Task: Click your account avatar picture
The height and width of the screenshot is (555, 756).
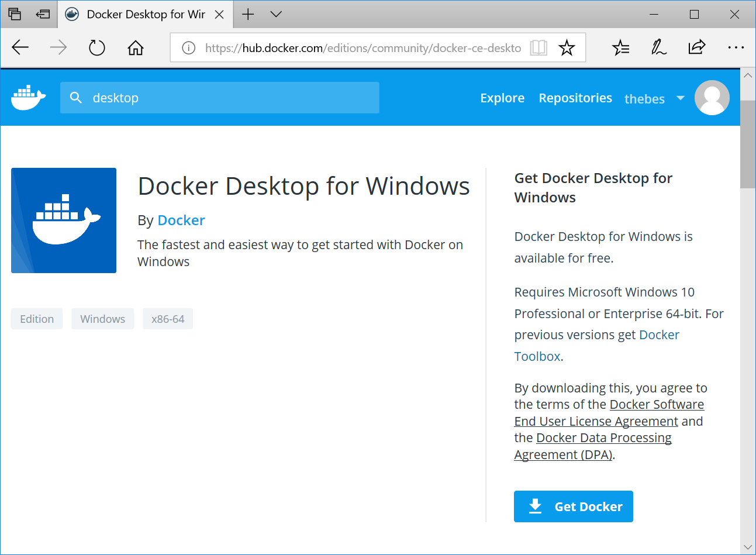Action: [712, 97]
